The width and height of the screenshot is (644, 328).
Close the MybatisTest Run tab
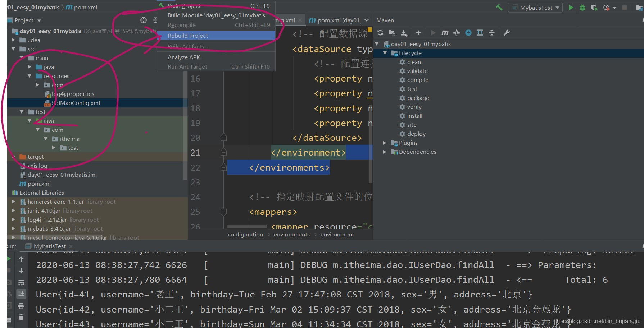tap(71, 246)
